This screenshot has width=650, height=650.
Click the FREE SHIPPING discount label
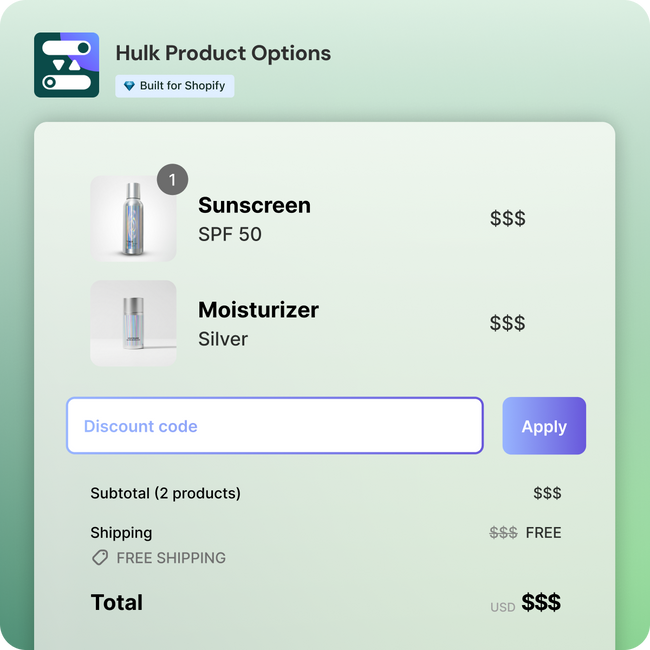click(x=171, y=558)
